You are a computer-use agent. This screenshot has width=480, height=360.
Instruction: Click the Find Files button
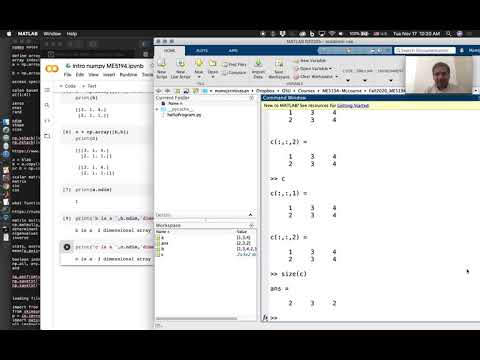(235, 64)
